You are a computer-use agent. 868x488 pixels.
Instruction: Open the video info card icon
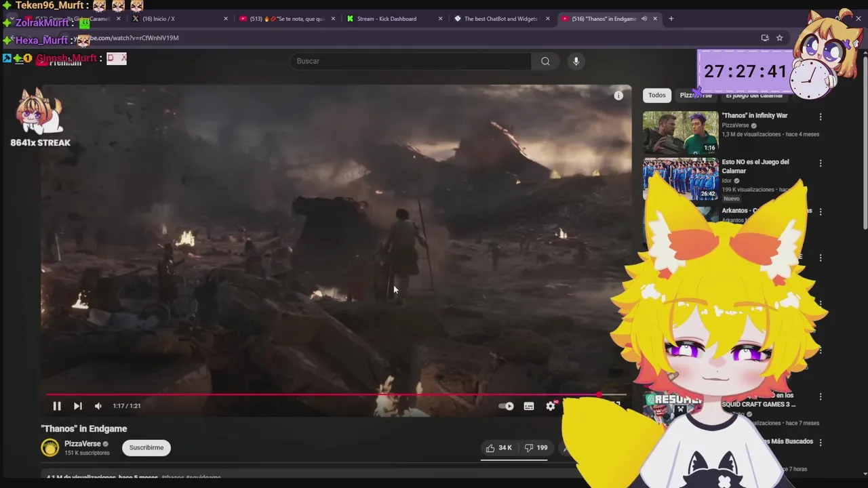[618, 96]
